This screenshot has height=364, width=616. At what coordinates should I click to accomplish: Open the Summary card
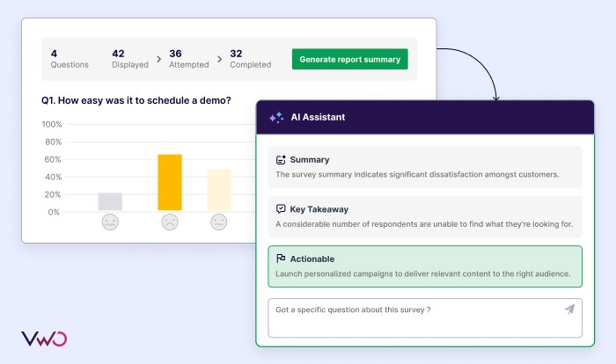[x=425, y=167]
